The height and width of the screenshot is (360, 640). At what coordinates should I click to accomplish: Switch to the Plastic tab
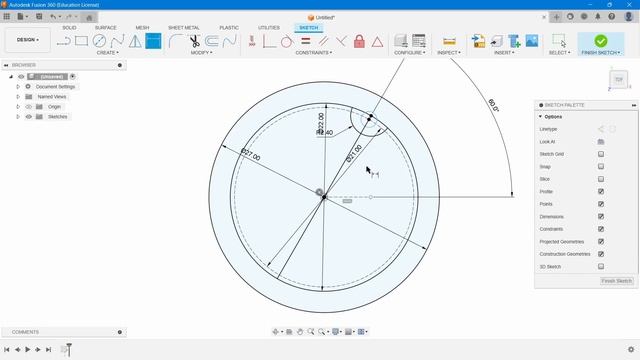(229, 28)
